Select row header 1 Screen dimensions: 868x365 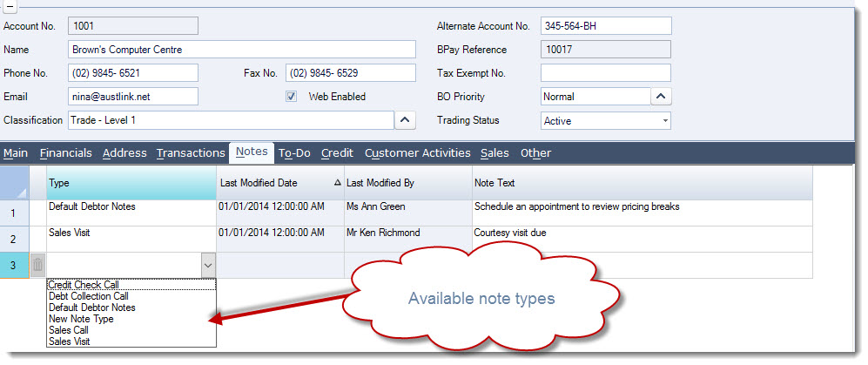pyautogui.click(x=15, y=213)
